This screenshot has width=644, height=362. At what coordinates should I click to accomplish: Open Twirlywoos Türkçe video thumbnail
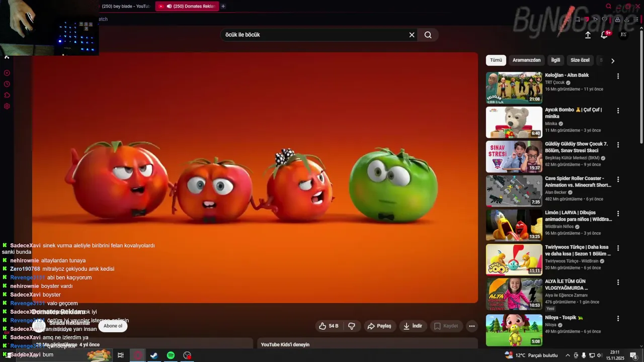[x=514, y=259]
